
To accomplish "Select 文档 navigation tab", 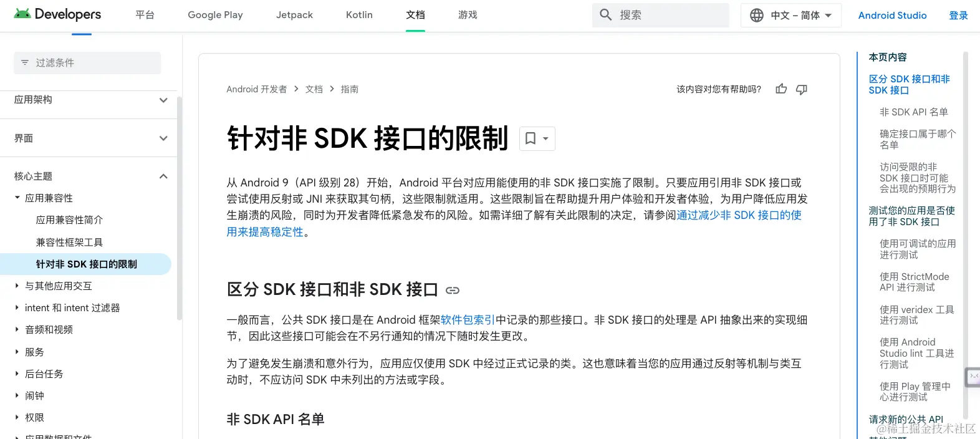I will [415, 15].
